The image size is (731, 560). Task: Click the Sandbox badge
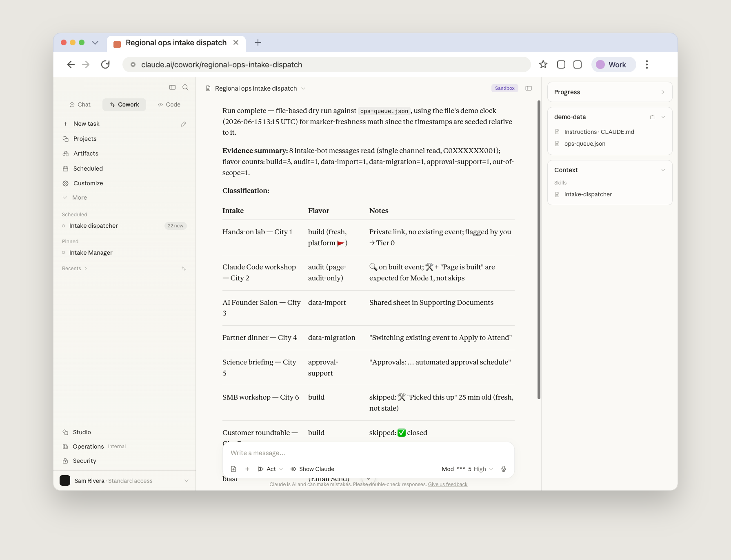(505, 88)
